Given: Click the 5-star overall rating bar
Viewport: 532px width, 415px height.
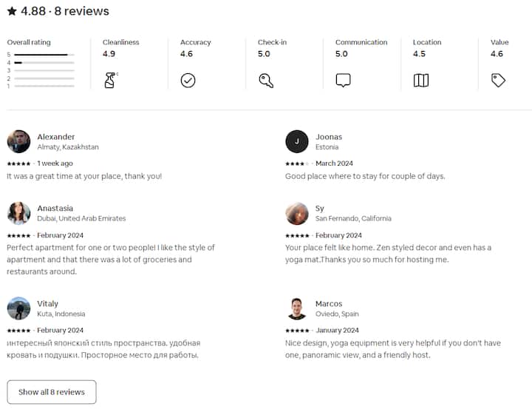Looking at the screenshot, I should [x=44, y=55].
